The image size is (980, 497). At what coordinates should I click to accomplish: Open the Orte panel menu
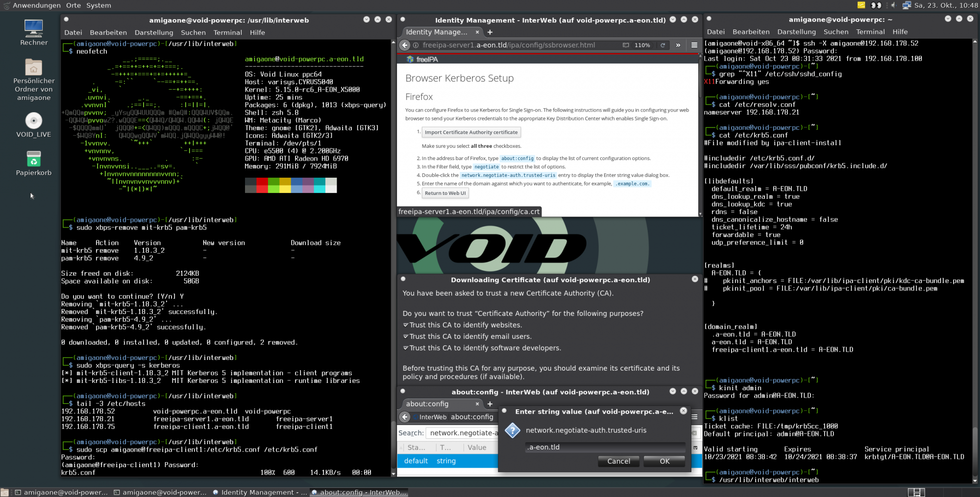click(73, 5)
